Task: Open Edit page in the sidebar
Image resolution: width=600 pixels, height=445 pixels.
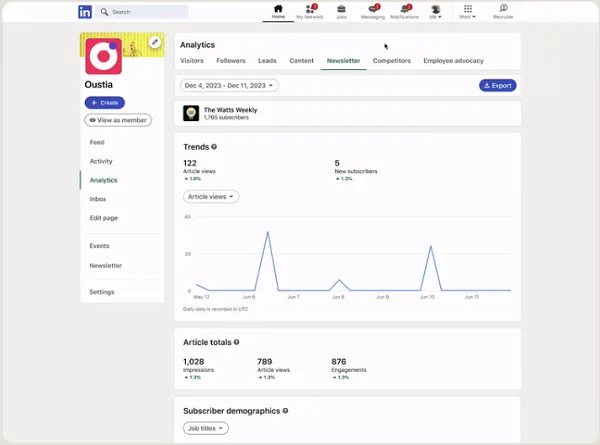Action: click(104, 218)
